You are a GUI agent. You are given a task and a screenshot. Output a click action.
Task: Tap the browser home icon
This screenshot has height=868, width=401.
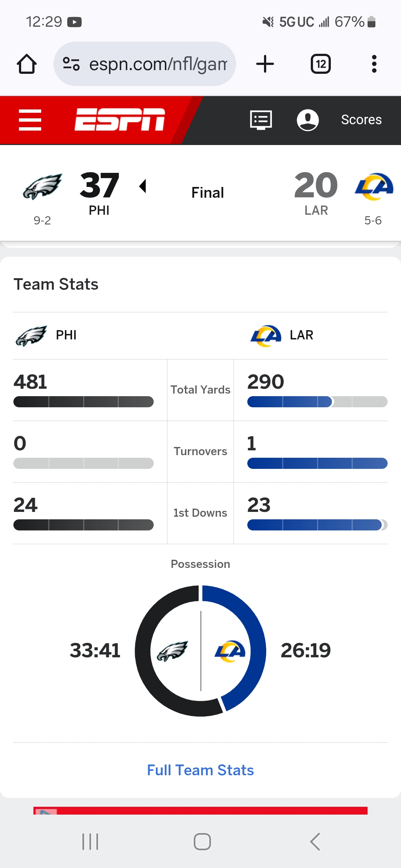point(27,64)
